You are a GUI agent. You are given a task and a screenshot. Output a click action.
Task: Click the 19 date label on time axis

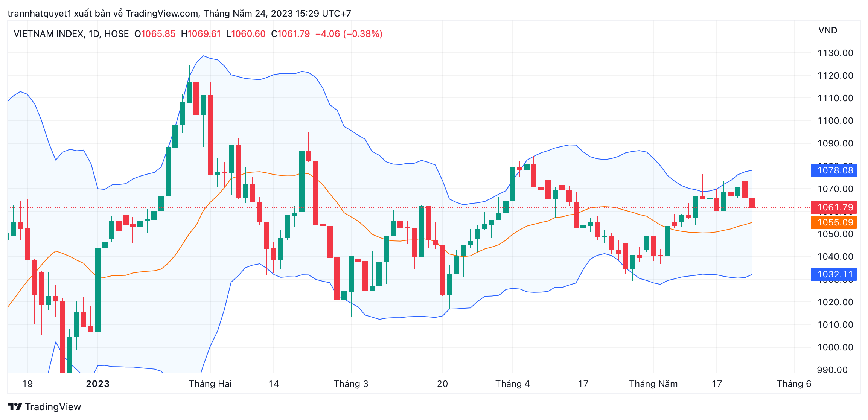coord(27,384)
